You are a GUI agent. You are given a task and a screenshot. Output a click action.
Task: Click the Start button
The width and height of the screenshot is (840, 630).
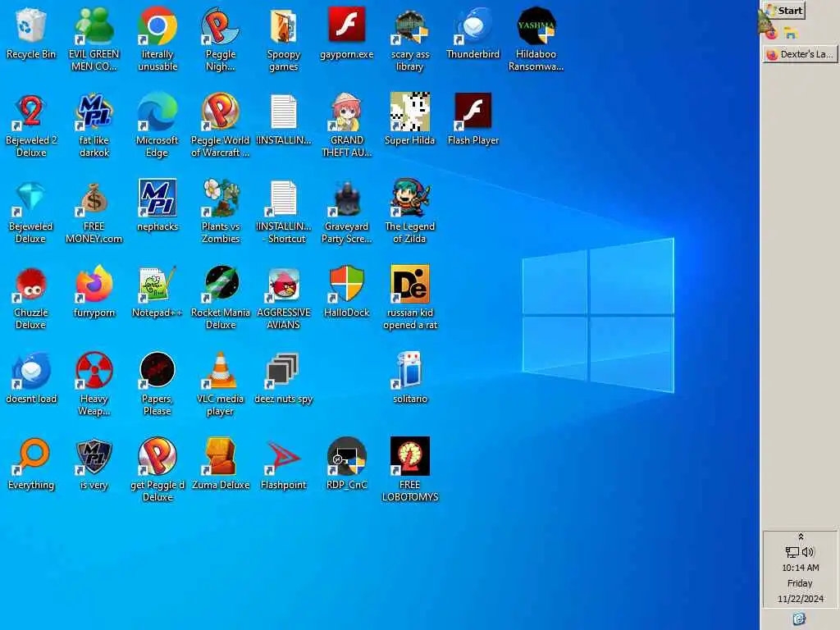[784, 10]
